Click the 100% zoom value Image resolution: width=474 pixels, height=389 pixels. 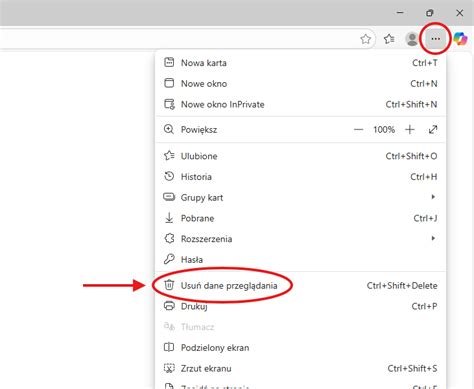[x=384, y=129]
